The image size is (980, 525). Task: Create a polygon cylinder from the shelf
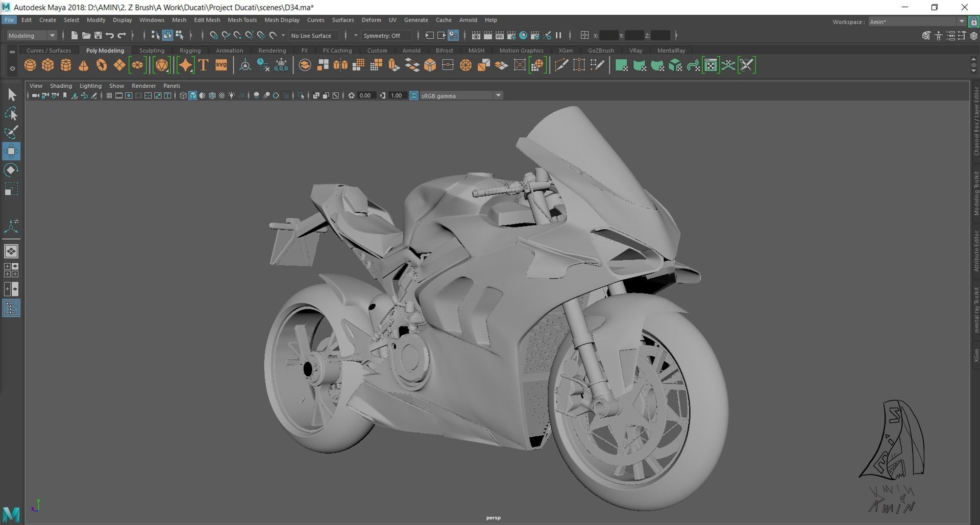66,65
